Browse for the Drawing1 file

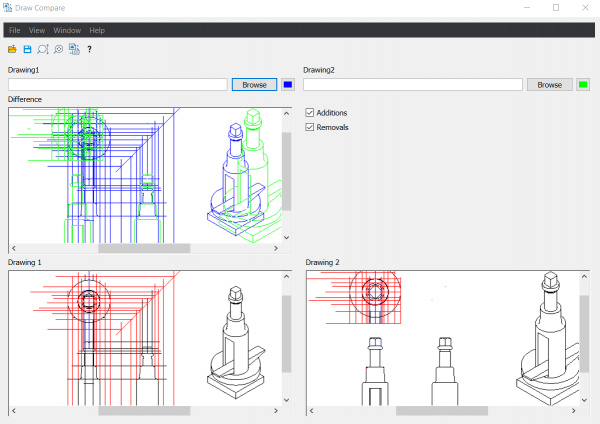pyautogui.click(x=254, y=85)
